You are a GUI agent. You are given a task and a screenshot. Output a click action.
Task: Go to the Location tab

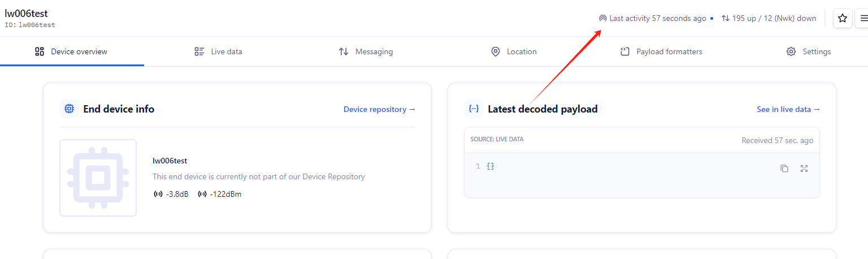pos(514,52)
